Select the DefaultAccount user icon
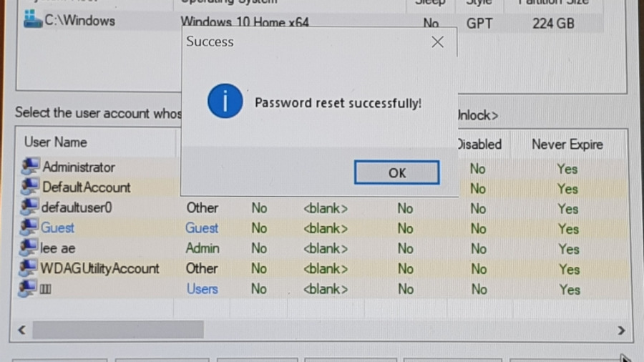 [30, 186]
